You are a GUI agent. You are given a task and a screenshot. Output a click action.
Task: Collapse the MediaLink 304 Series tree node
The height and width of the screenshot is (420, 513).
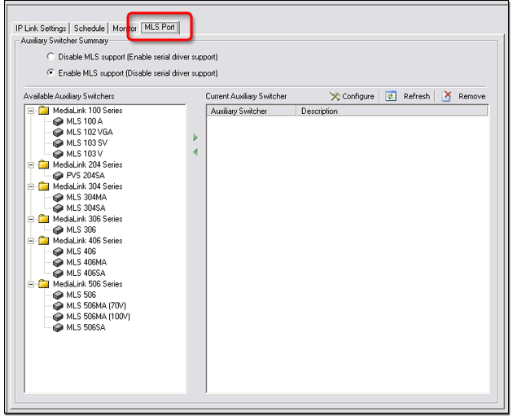pos(31,186)
